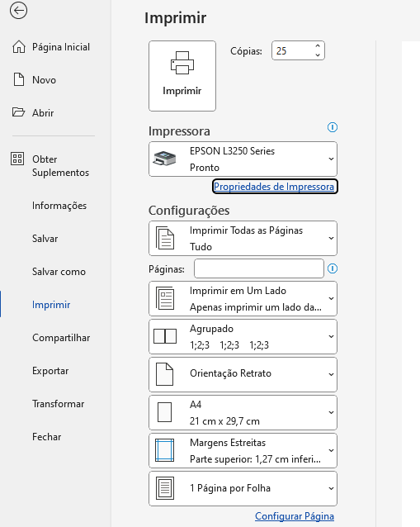The width and height of the screenshot is (420, 527).
Task: Select Exportar in the sidebar menu
Action: click(x=50, y=371)
